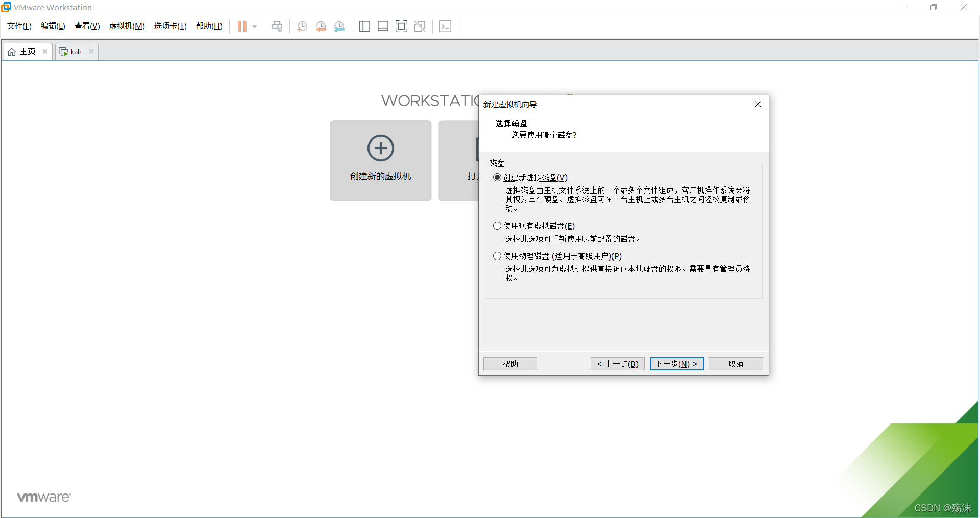Open the 文件(F) menu
Viewport: 980px width, 518px height.
[x=19, y=26]
